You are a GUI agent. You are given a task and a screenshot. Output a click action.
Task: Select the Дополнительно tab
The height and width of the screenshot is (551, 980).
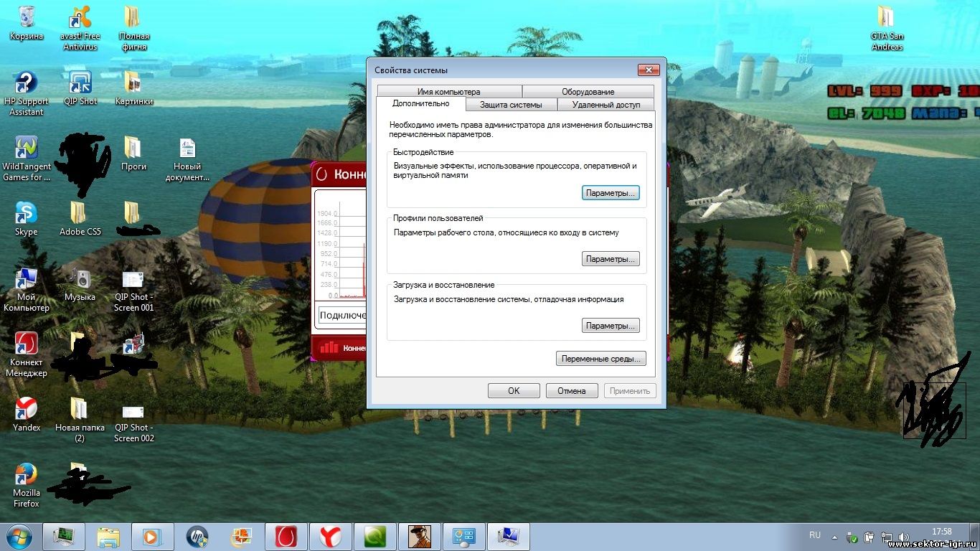click(x=420, y=104)
